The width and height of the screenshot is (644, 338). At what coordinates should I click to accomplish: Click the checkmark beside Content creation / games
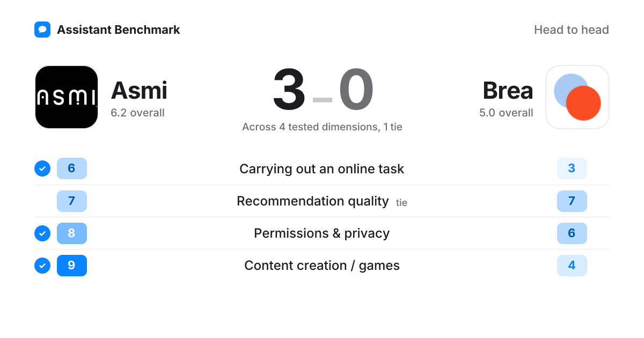42,265
